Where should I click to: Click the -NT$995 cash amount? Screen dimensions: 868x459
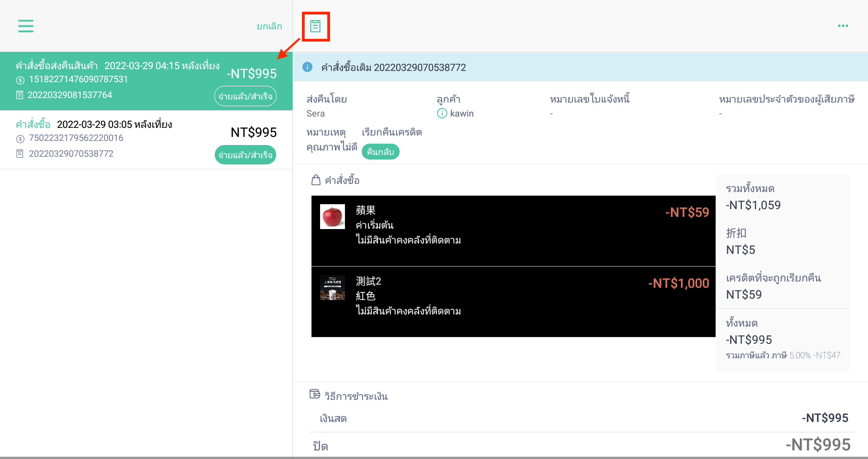click(825, 418)
